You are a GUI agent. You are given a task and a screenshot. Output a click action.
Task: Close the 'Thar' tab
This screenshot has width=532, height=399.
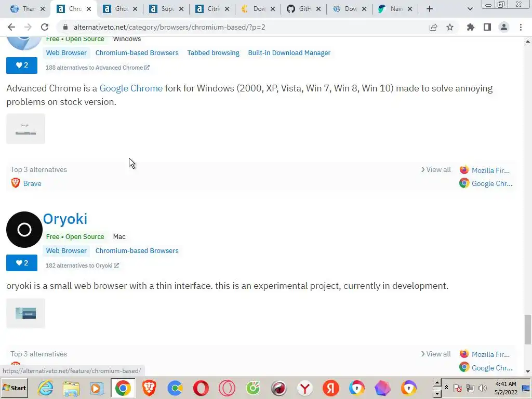click(43, 9)
